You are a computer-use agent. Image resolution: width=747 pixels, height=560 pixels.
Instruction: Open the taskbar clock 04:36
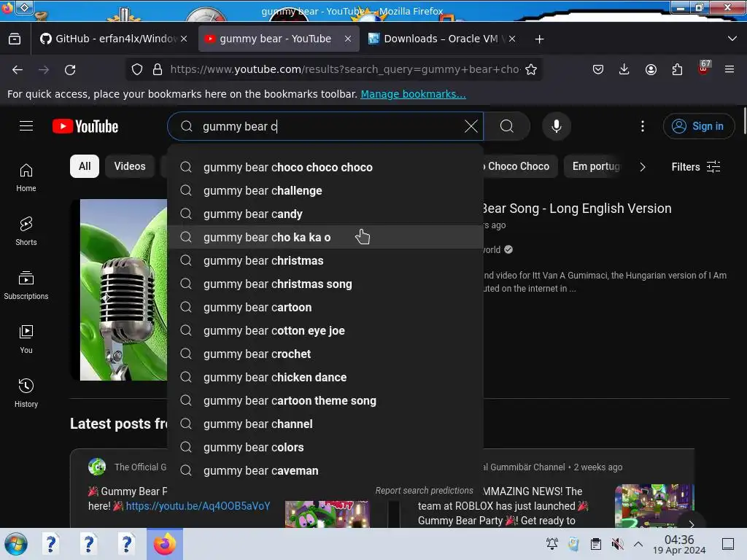pyautogui.click(x=679, y=544)
